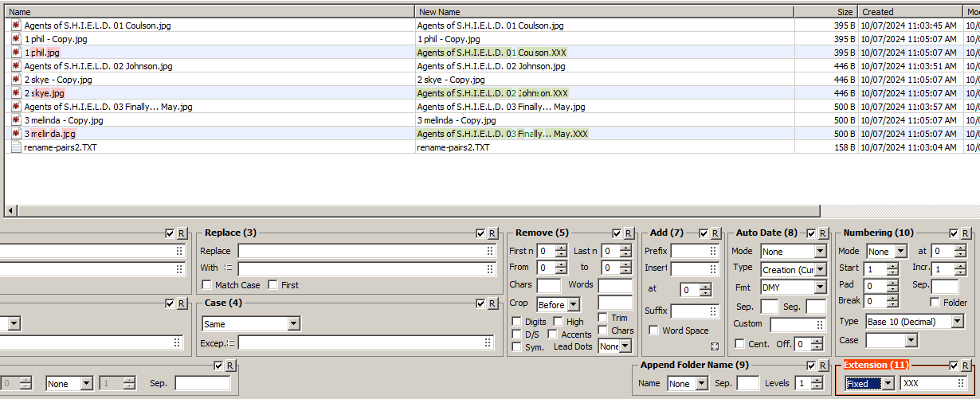Enable the Word Space checkbox
Image resolution: width=980 pixels, height=399 pixels.
click(654, 331)
